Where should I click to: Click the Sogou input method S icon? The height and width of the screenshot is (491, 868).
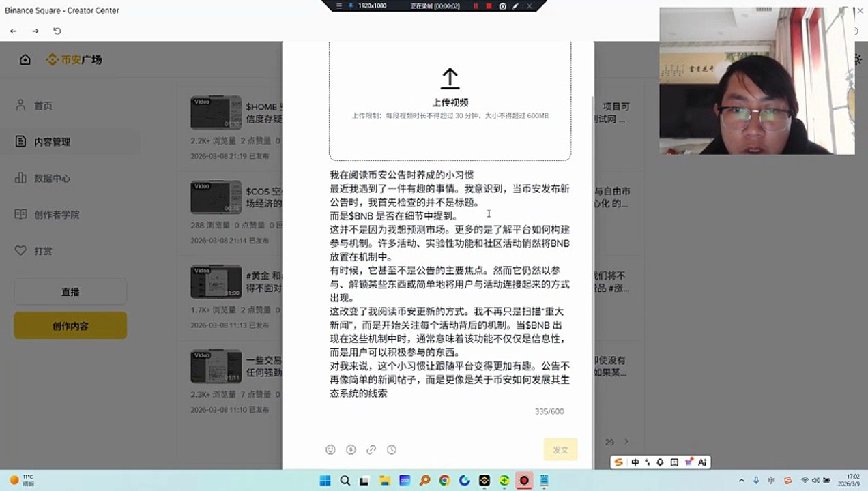(619, 462)
